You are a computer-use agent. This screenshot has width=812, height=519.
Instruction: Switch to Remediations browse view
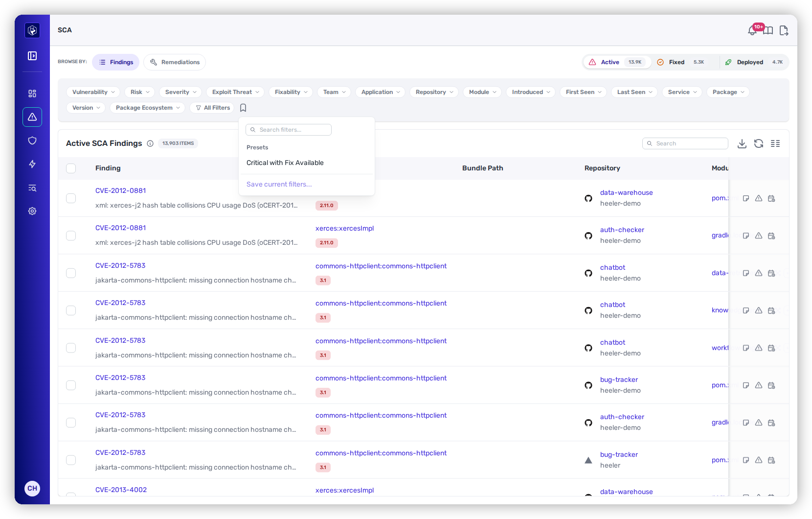pyautogui.click(x=175, y=62)
